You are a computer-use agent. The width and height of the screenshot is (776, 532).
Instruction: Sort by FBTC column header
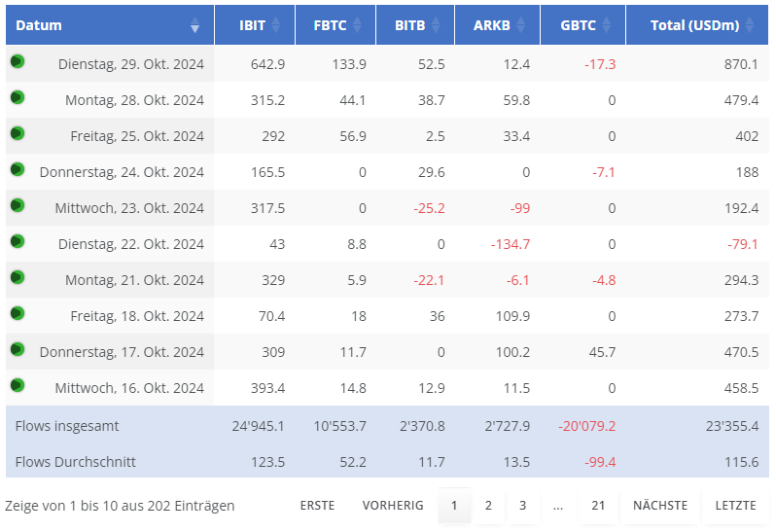click(x=335, y=25)
